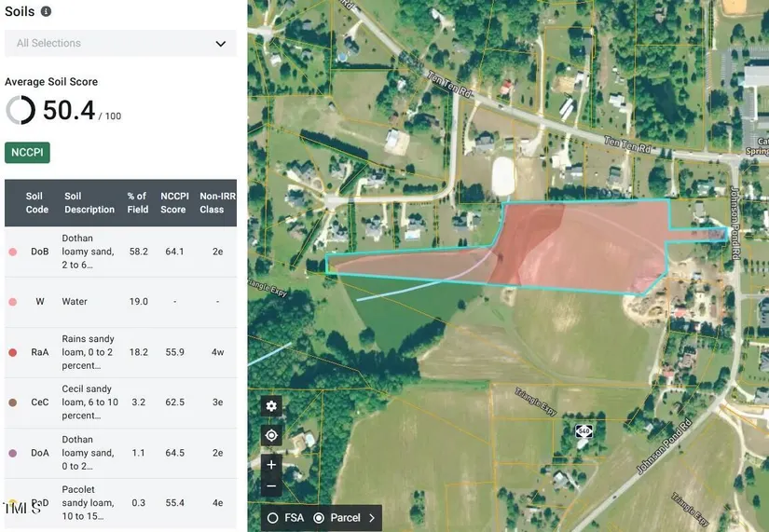Click the Soil Code column header
Viewport: 769px width, 532px height.
pos(35,203)
